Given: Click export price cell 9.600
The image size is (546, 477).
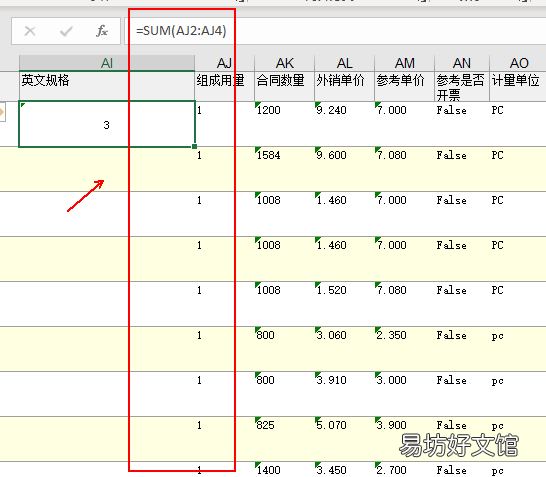Looking at the screenshot, I should (344, 169).
